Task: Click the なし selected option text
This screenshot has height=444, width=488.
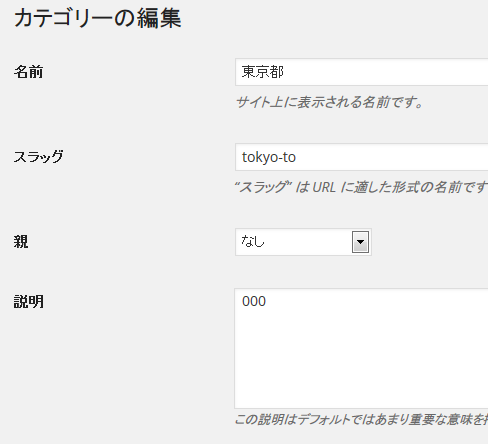Action: pos(253,241)
